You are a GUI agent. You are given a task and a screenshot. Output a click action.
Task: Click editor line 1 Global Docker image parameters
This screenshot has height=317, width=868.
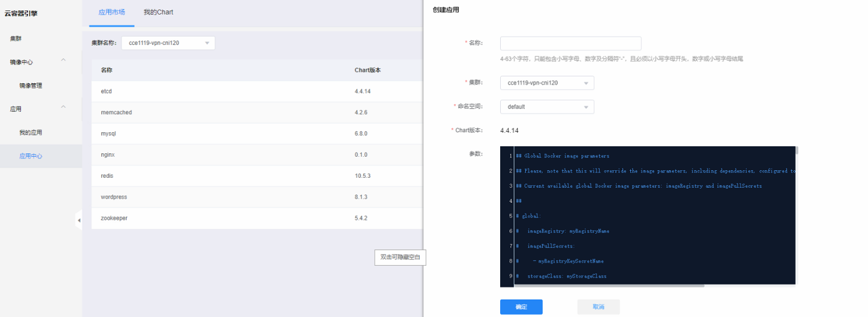pos(563,156)
